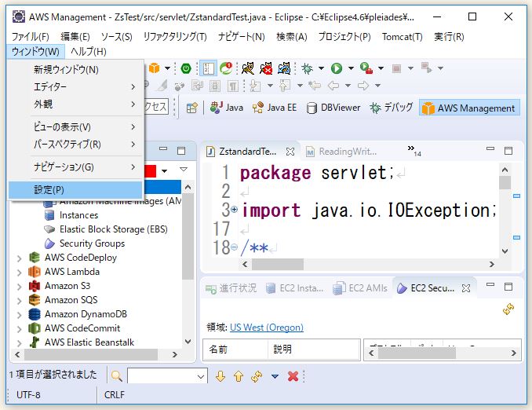The height and width of the screenshot is (410, 532).
Task: Switch to the Java EE perspective
Action: pos(275,108)
